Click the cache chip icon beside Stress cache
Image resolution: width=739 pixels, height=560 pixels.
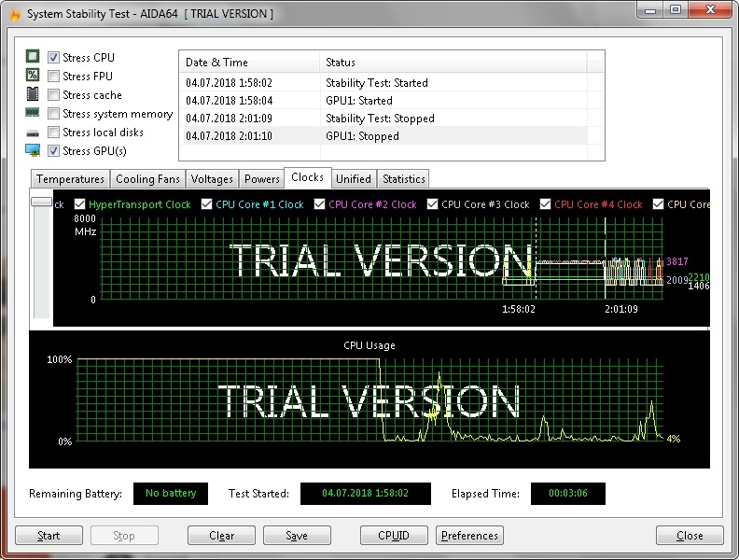[33, 93]
